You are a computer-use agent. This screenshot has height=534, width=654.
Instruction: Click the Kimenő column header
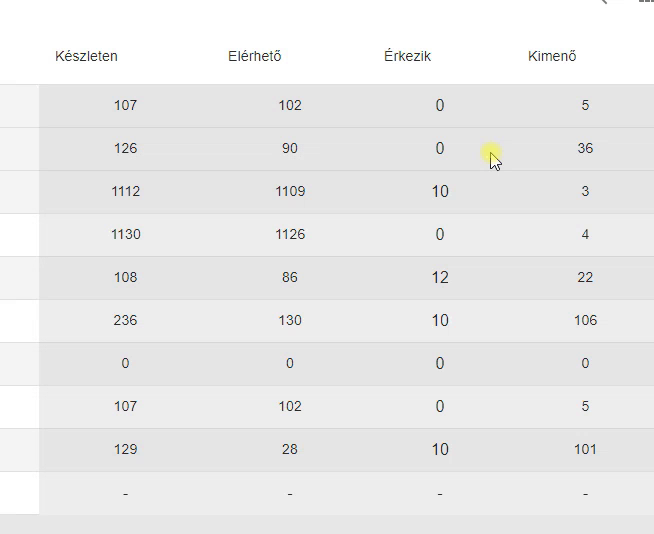[x=552, y=56]
